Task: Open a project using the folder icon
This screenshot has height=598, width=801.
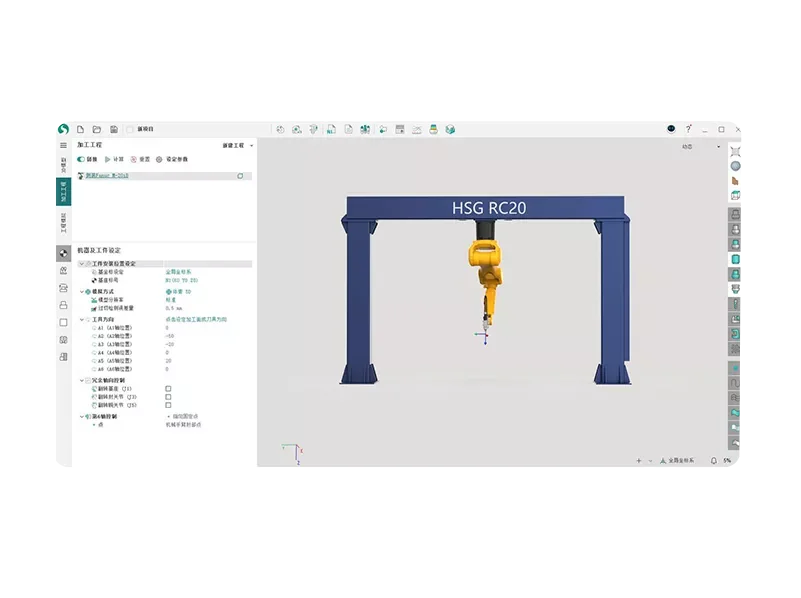Action: [x=97, y=130]
